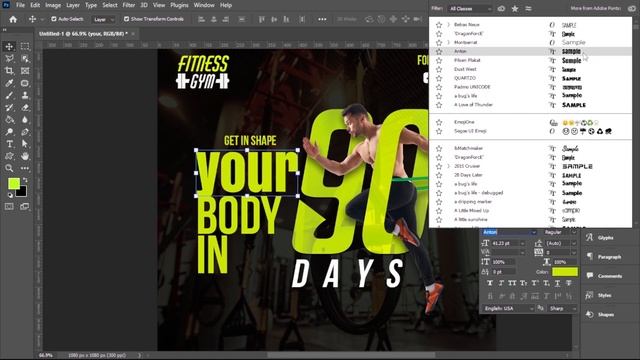
Task: Open the All Classes filter dropdown
Action: (x=470, y=9)
